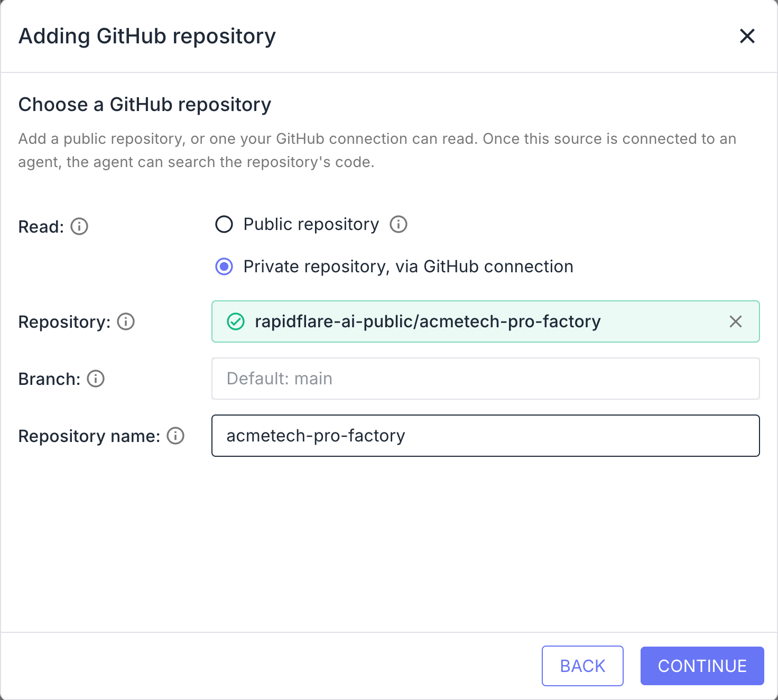This screenshot has width=778, height=700.
Task: Click the description text about public repository
Action: [377, 150]
